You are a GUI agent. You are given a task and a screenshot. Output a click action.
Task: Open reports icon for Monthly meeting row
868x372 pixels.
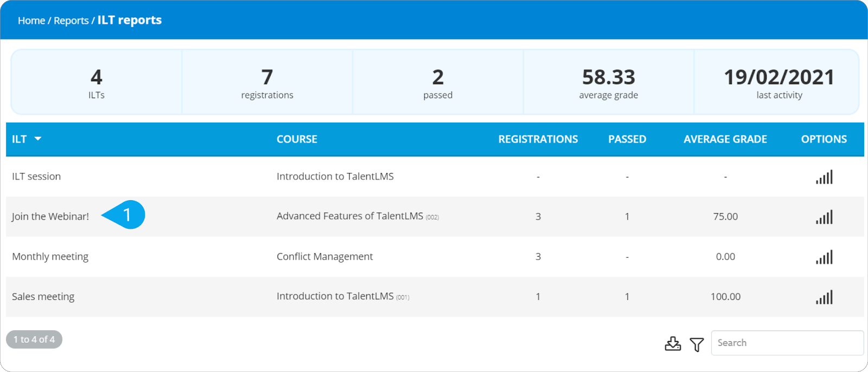(824, 257)
